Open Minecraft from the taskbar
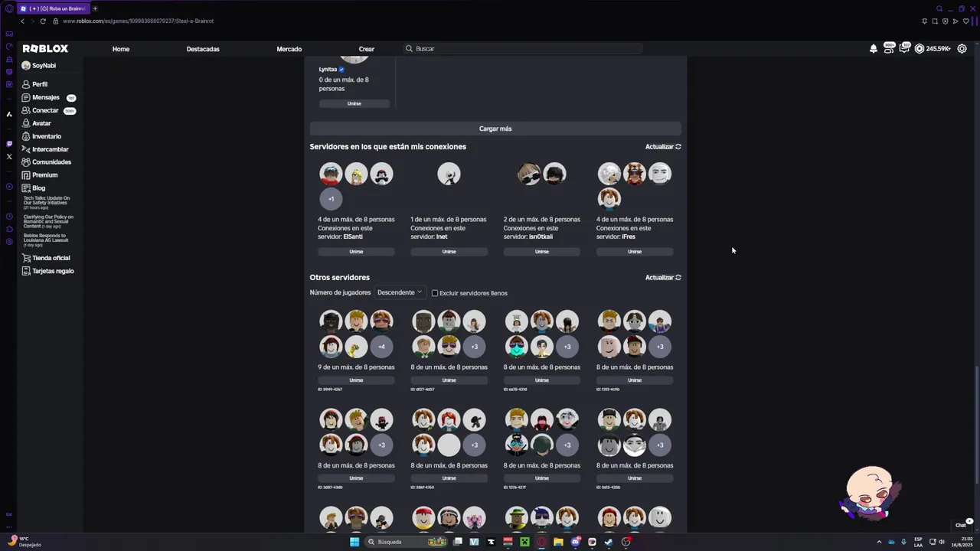This screenshot has width=980, height=551. 524,542
